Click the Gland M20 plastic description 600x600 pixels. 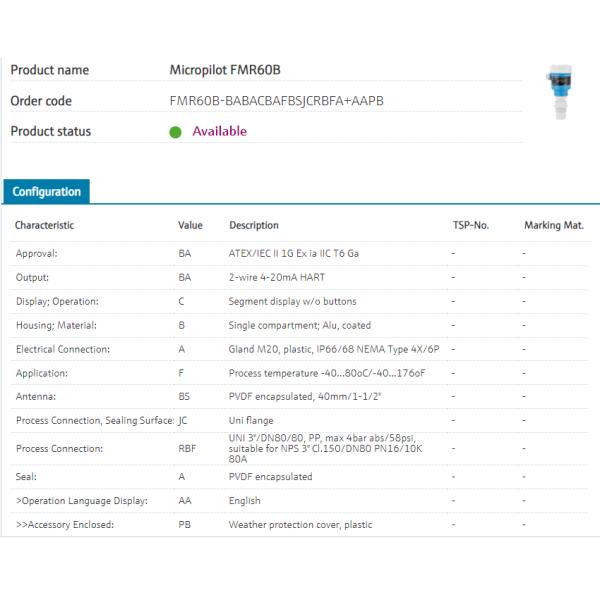coord(334,350)
